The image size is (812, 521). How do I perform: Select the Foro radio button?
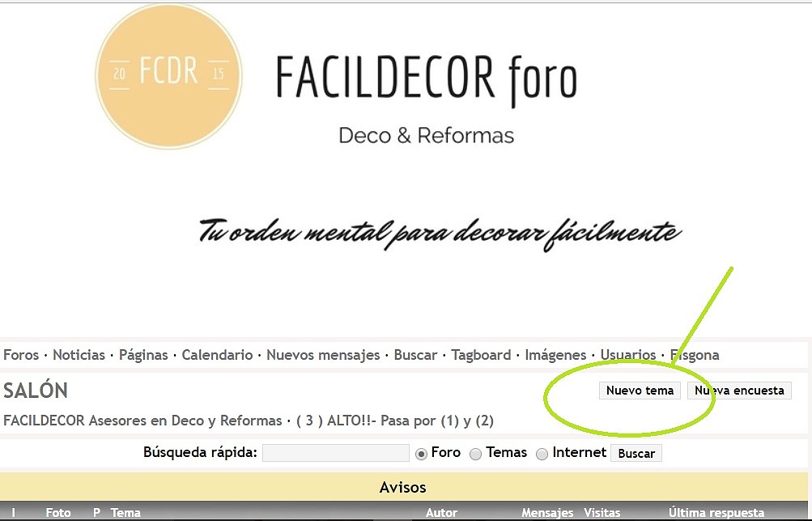point(421,454)
